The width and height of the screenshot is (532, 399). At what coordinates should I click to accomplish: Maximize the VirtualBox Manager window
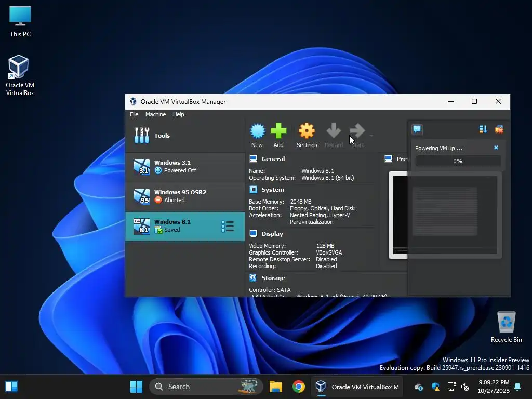tap(474, 101)
